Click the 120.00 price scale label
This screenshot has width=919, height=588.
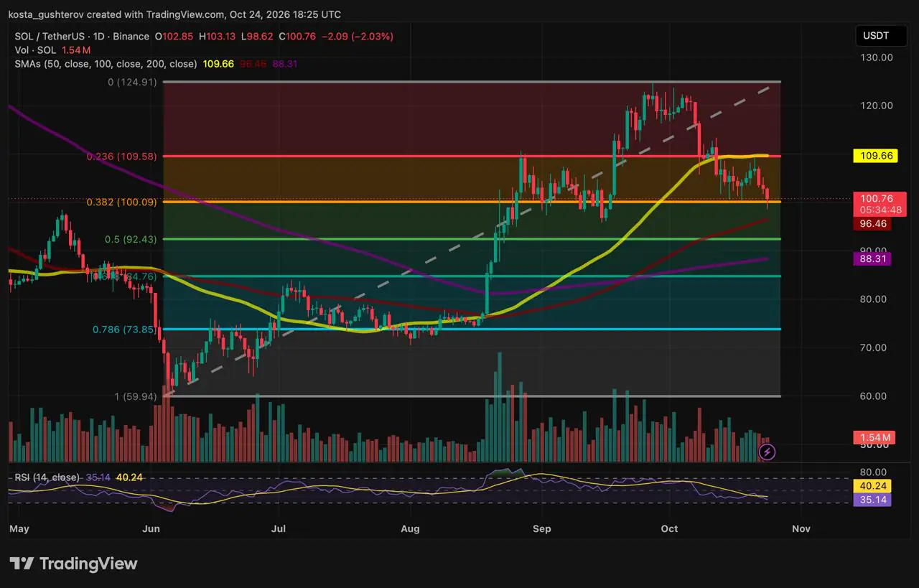877,106
